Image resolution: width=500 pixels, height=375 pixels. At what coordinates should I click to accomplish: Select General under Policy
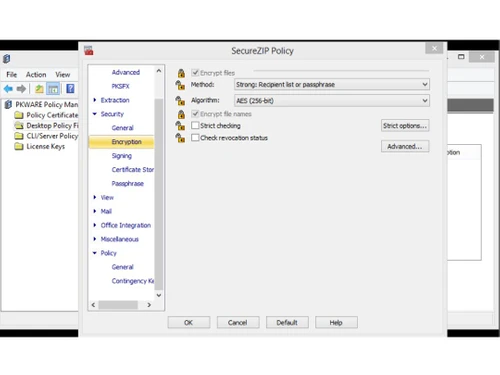[123, 267]
